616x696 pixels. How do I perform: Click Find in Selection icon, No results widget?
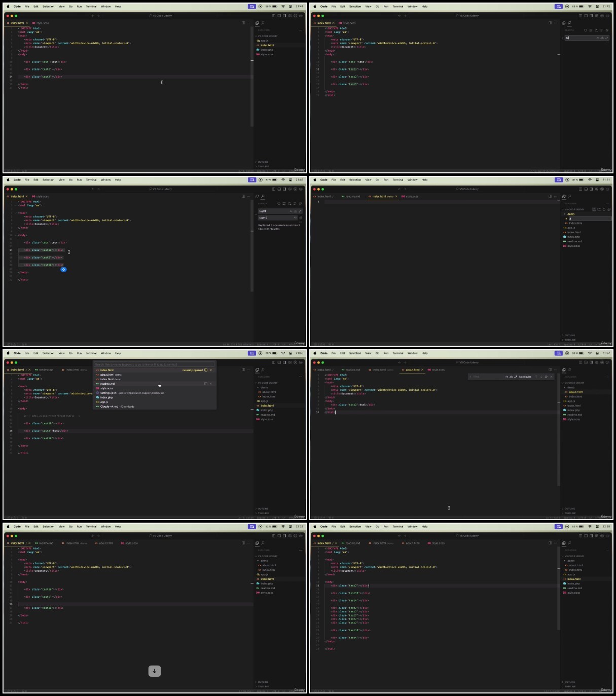(x=546, y=377)
